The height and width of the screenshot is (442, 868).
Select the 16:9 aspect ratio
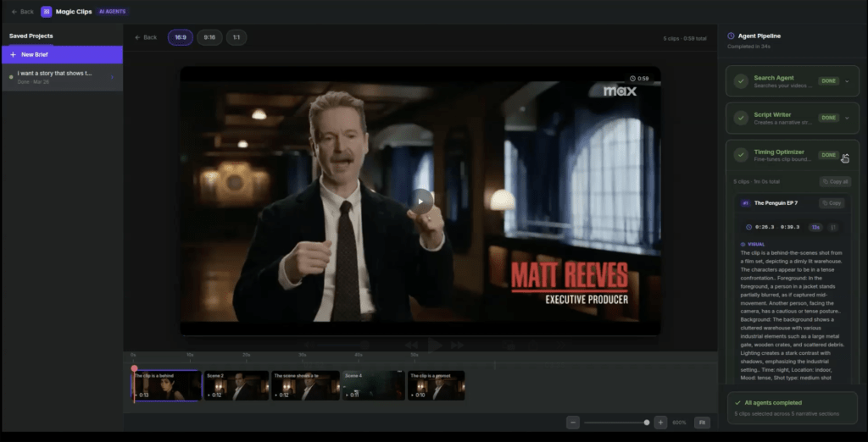point(180,37)
